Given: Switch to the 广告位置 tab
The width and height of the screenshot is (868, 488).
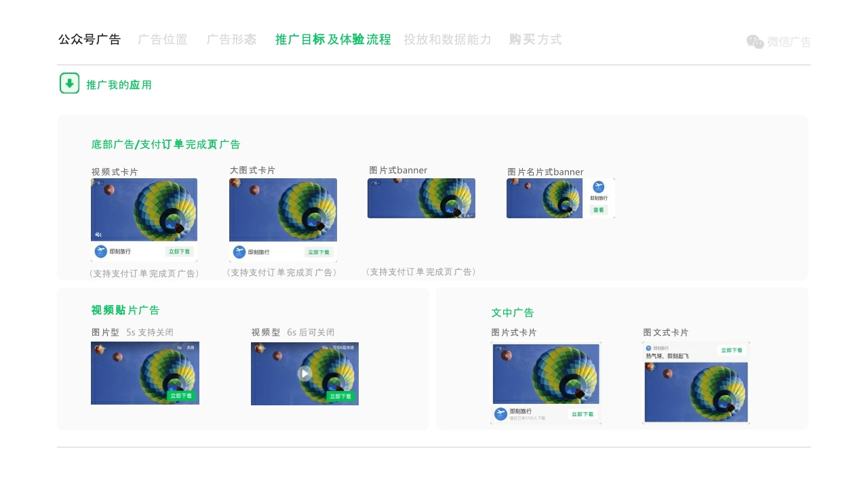Looking at the screenshot, I should pyautogui.click(x=163, y=39).
